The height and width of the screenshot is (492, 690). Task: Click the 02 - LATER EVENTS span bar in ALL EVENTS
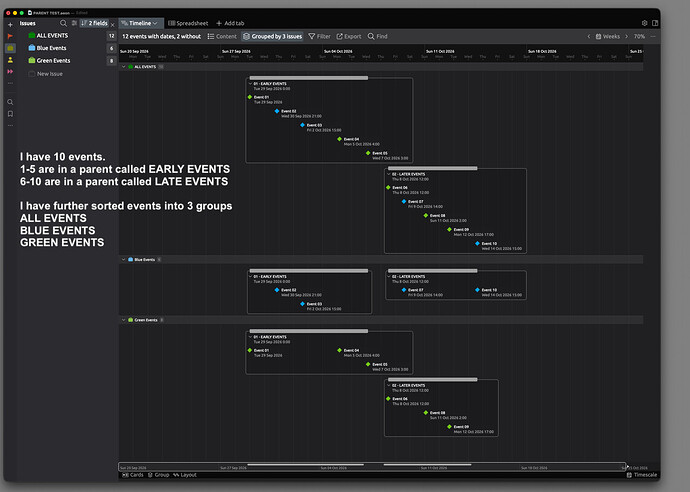click(x=433, y=169)
